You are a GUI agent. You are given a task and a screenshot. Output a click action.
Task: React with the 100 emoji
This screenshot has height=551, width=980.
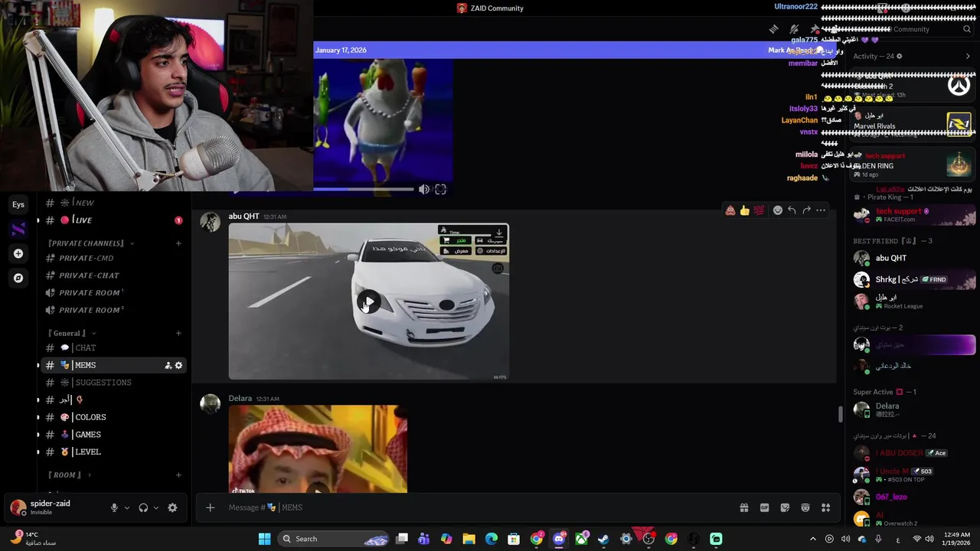(x=759, y=210)
